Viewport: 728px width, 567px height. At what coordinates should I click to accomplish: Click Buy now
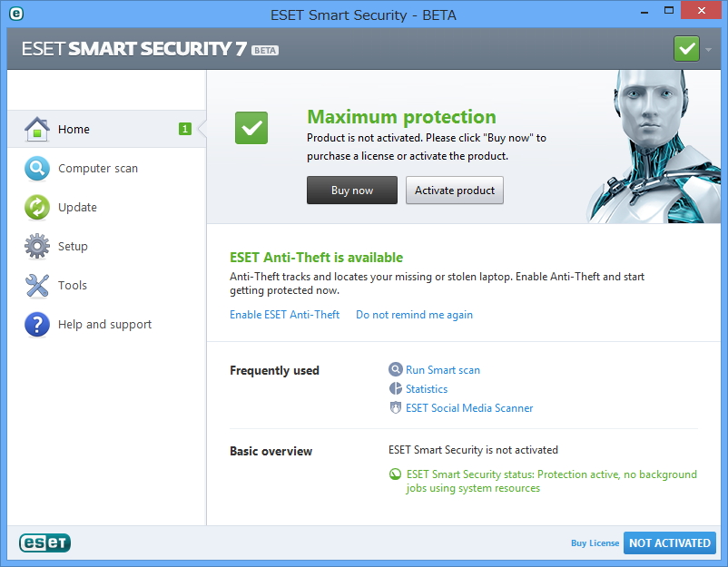[x=351, y=191]
